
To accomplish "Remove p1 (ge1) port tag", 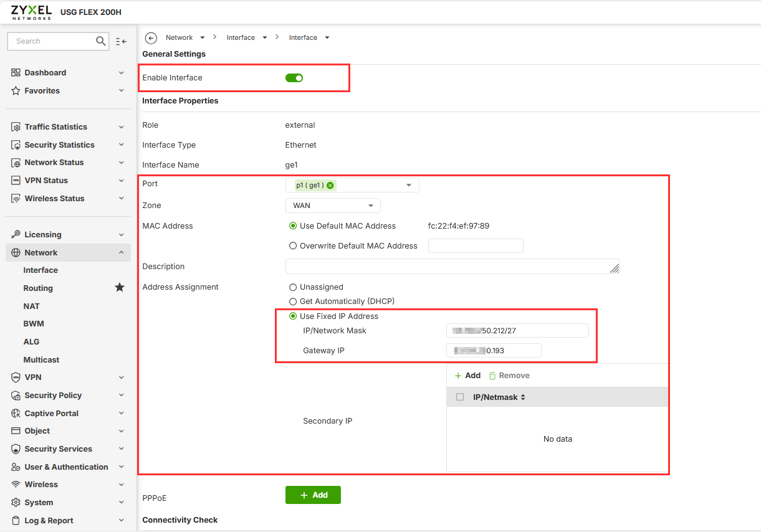I will [330, 186].
